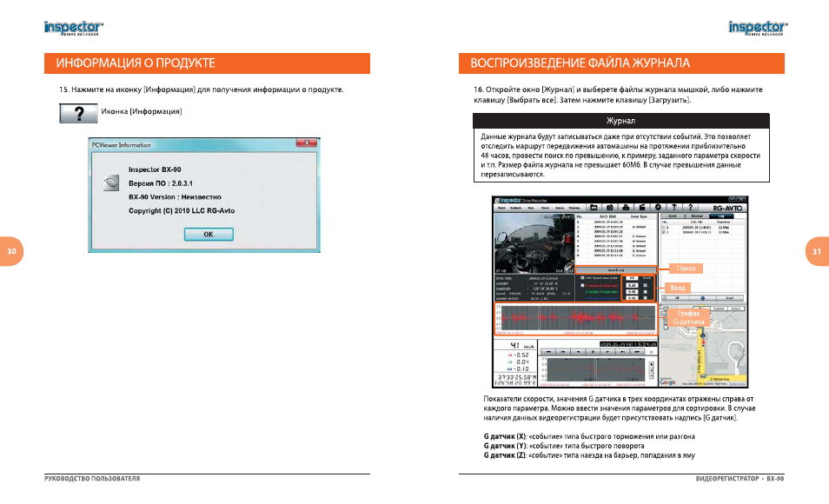Click the play forward playback button
Image resolution: width=829 pixels, height=504 pixels.
coord(607,352)
